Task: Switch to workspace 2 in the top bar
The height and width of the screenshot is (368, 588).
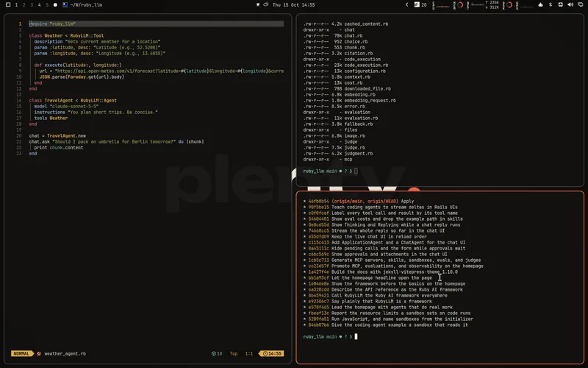Action: click(x=24, y=5)
